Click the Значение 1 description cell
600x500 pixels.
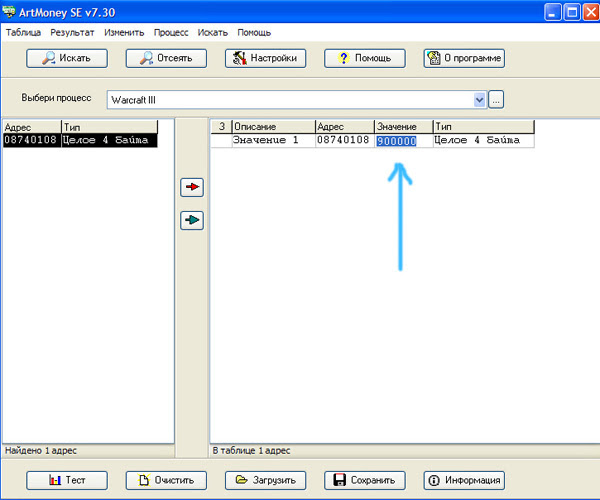[x=274, y=140]
